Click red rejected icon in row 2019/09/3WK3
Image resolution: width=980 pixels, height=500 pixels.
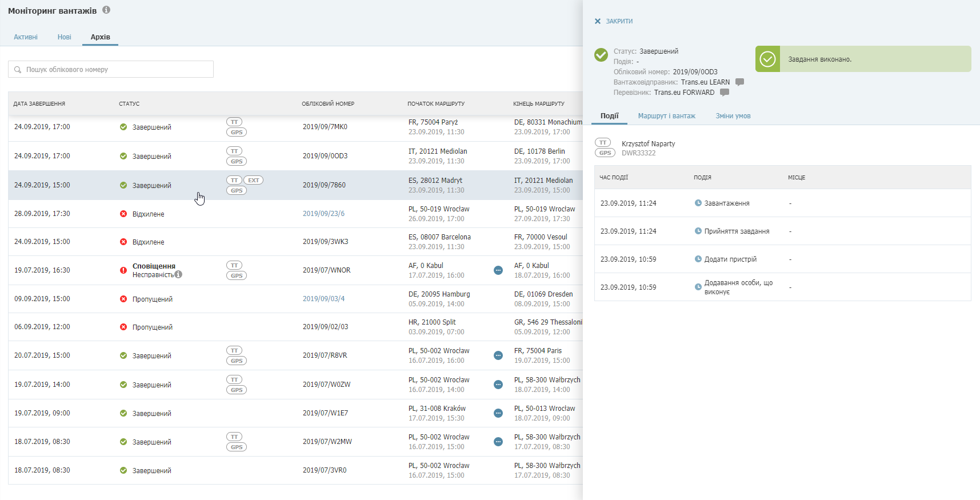point(123,242)
